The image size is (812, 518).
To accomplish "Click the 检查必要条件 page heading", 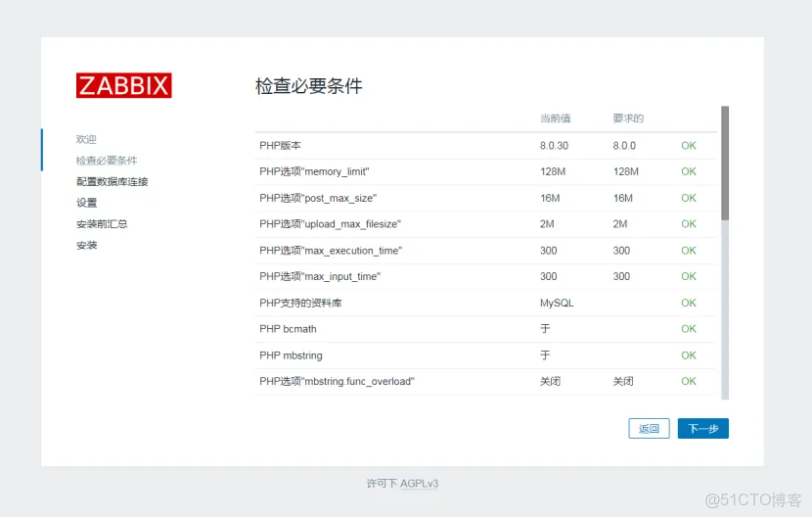I will [x=309, y=85].
